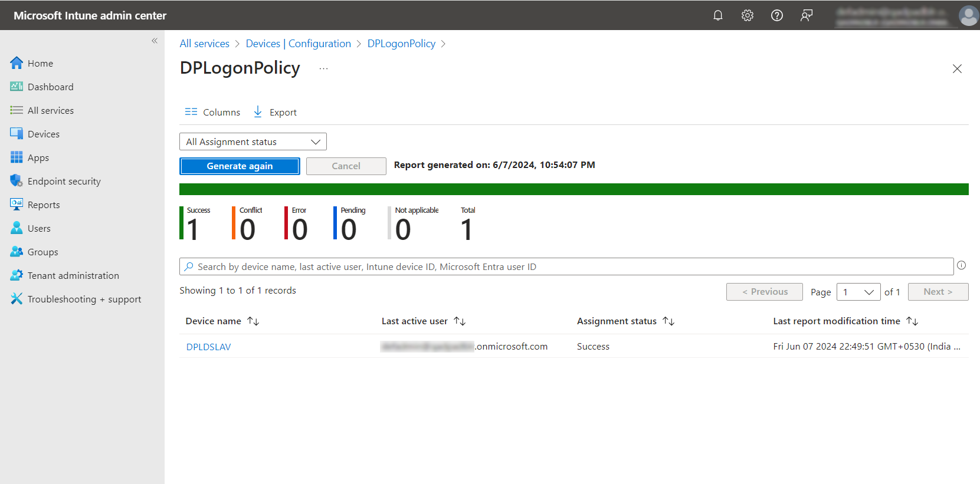980x484 pixels.
Task: Click the search info circle icon
Action: (x=961, y=265)
